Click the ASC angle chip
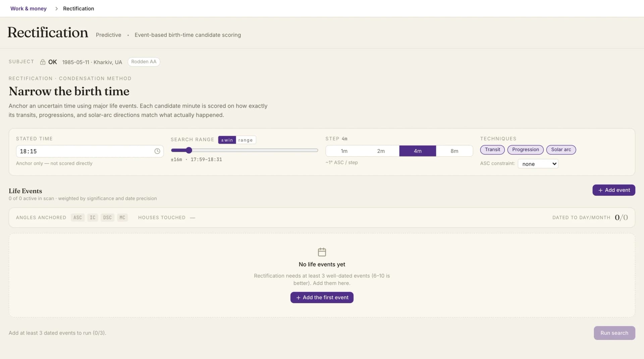This screenshot has height=359, width=644. tap(77, 218)
